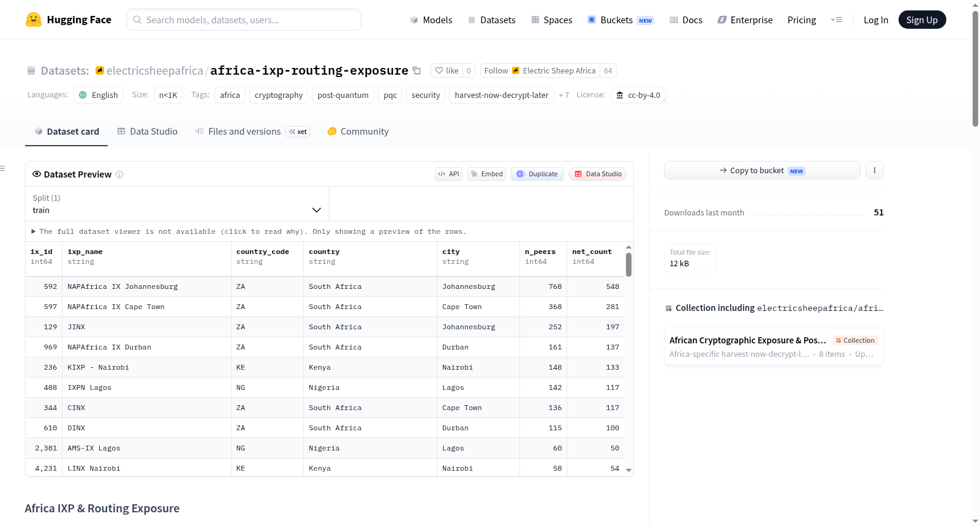
Task: Click the like count 0
Action: coord(469,70)
